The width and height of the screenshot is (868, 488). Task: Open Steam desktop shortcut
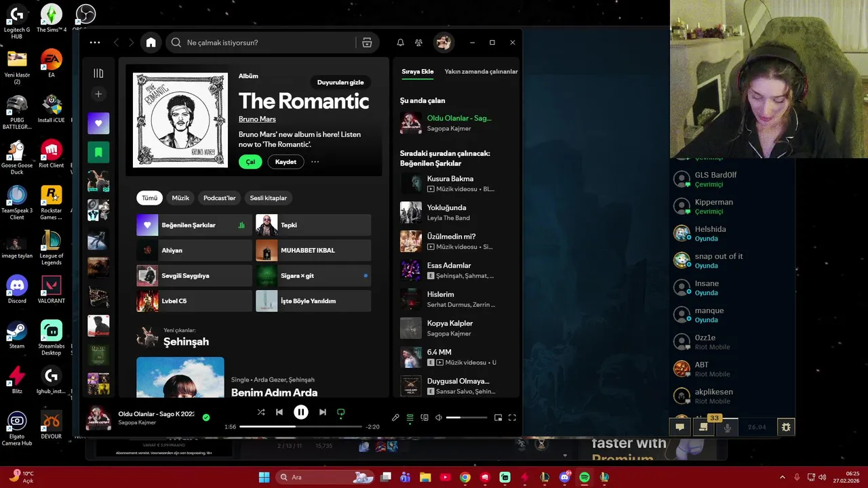tap(17, 335)
